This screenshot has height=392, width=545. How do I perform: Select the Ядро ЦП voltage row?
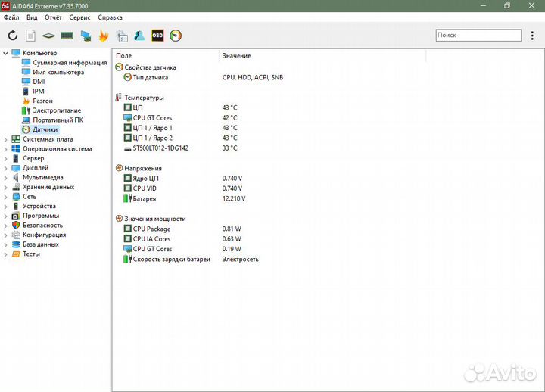tap(183, 179)
